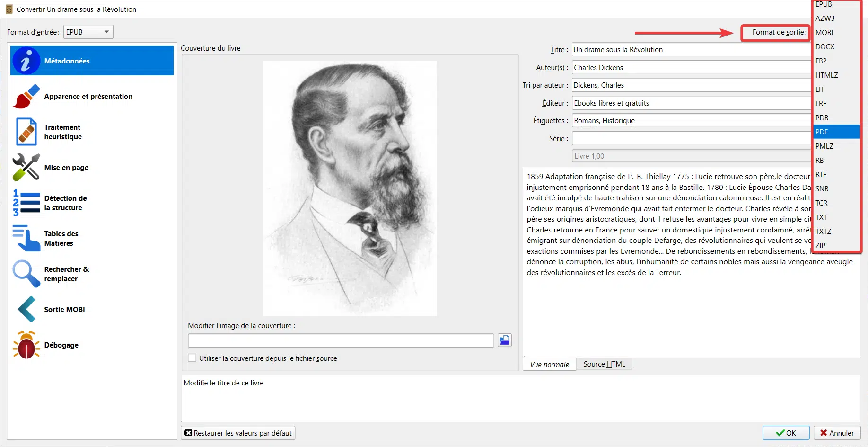Choose SNB output format
The image size is (868, 447).
(x=836, y=189)
